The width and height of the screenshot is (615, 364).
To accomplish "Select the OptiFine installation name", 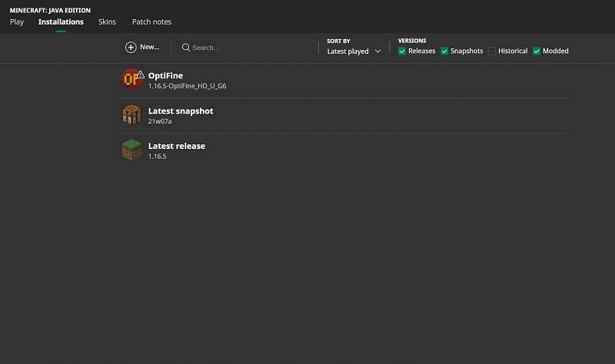I will coord(165,75).
